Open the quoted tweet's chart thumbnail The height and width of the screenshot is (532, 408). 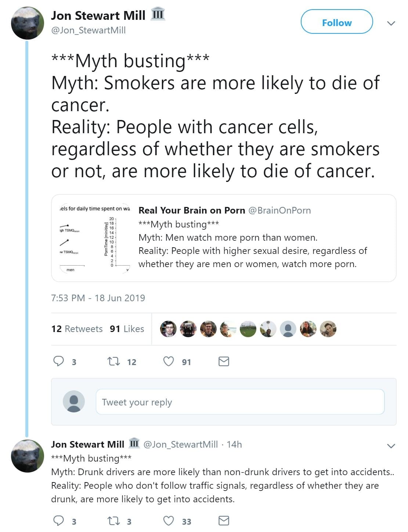tap(95, 238)
